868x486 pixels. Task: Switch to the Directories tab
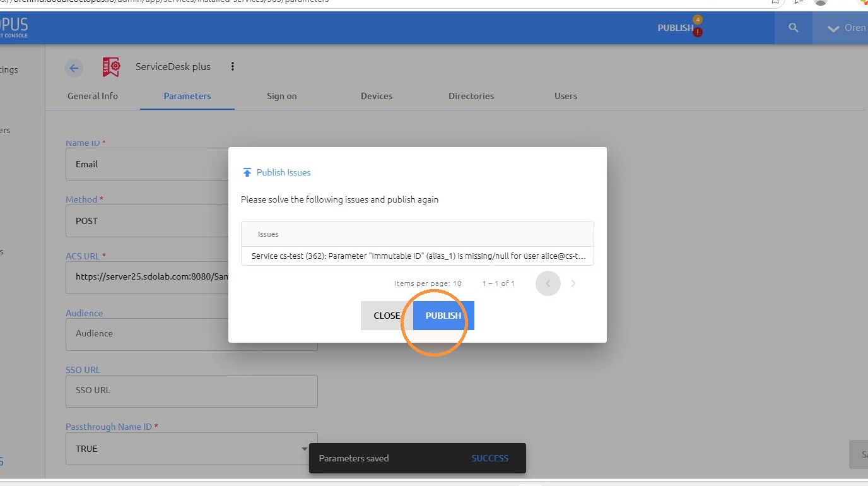point(471,96)
